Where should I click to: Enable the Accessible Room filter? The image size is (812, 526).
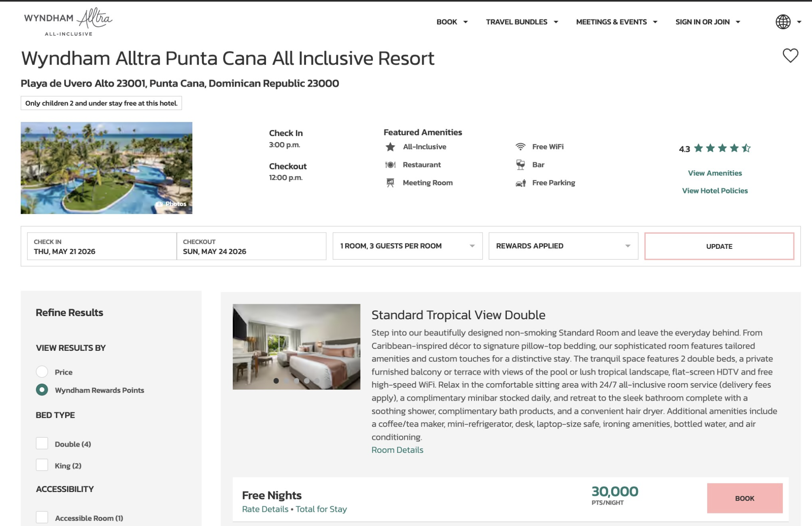coord(42,518)
